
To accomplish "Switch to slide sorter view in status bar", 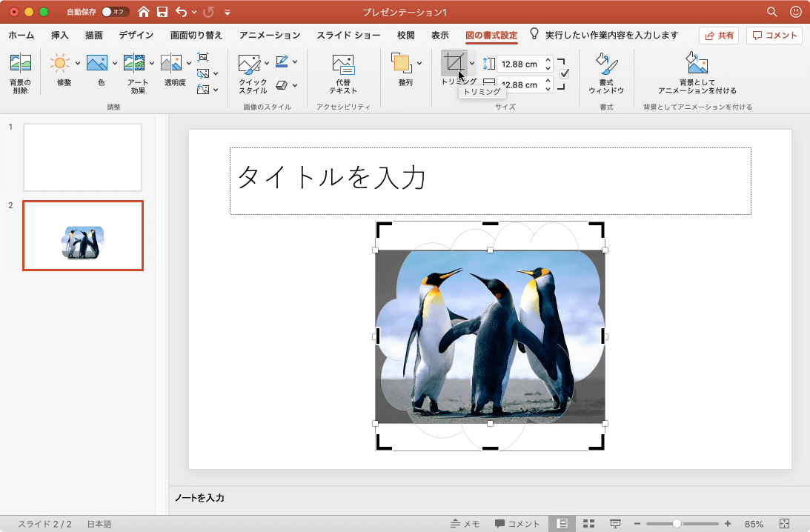I will pyautogui.click(x=589, y=524).
